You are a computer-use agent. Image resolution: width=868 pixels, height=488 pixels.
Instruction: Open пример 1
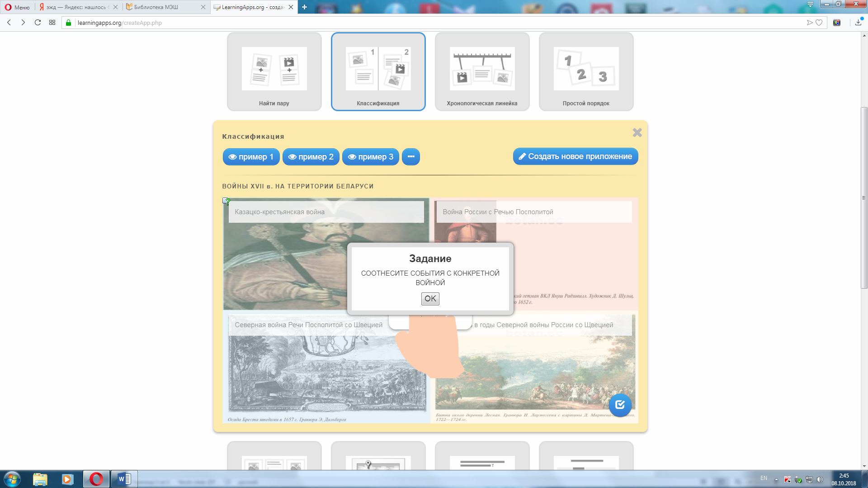point(251,157)
